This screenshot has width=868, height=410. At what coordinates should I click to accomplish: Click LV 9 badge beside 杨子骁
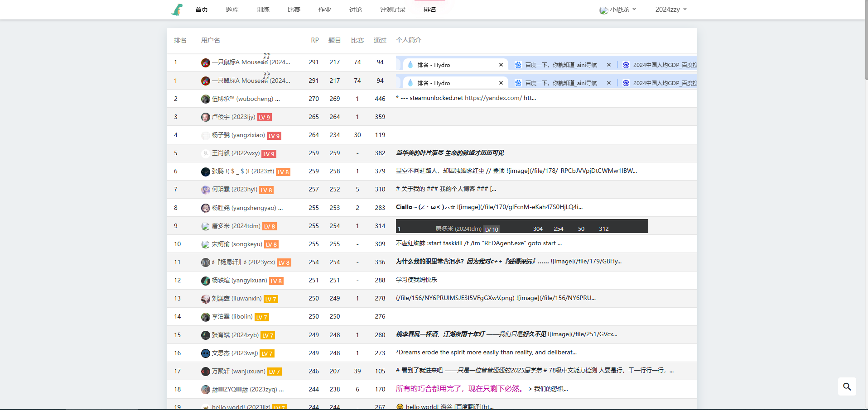tap(274, 136)
